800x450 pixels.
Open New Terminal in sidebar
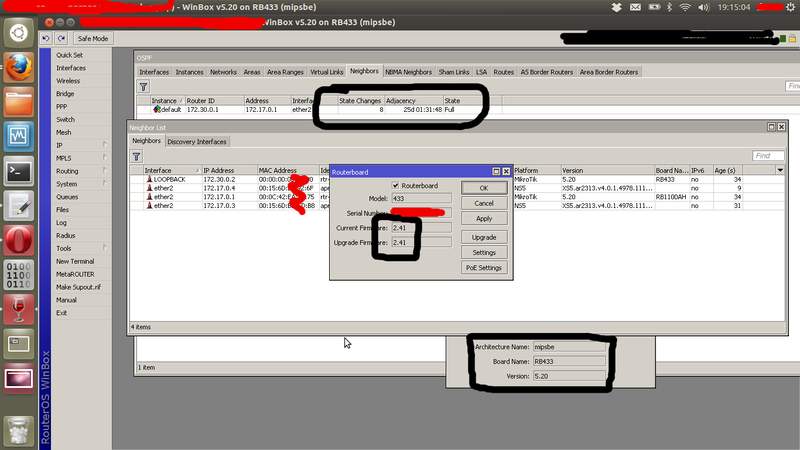[x=75, y=261]
